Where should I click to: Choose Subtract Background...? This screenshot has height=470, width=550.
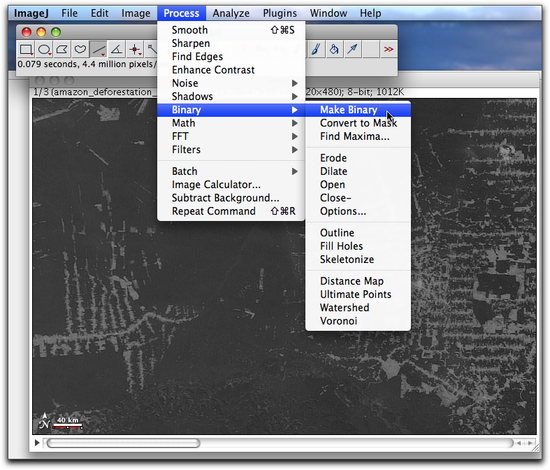click(231, 198)
